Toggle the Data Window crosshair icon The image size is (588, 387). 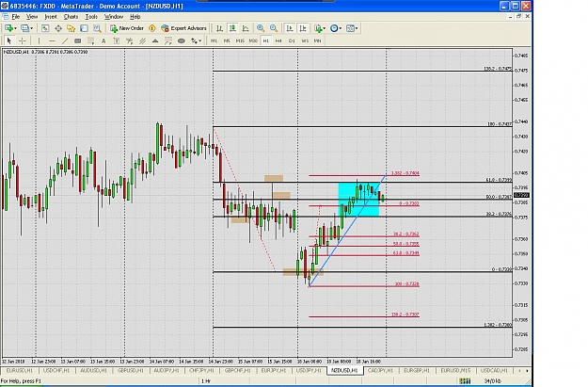click(x=58, y=28)
